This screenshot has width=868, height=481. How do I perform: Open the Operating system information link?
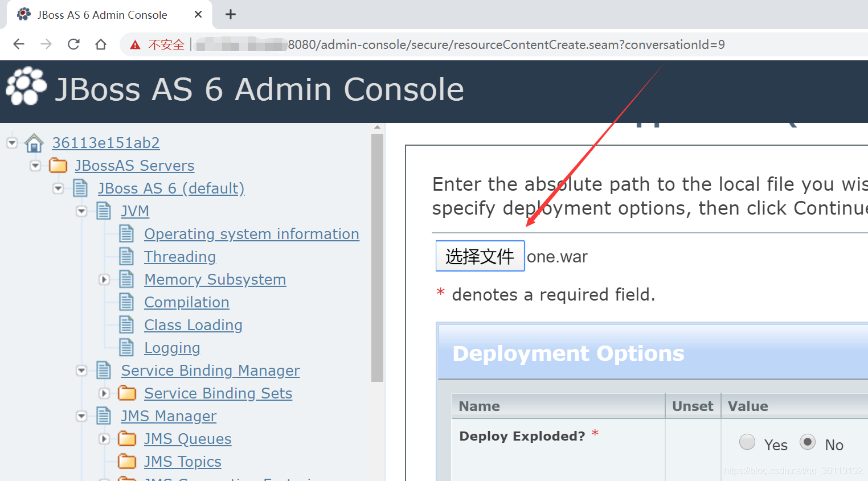[x=252, y=234]
